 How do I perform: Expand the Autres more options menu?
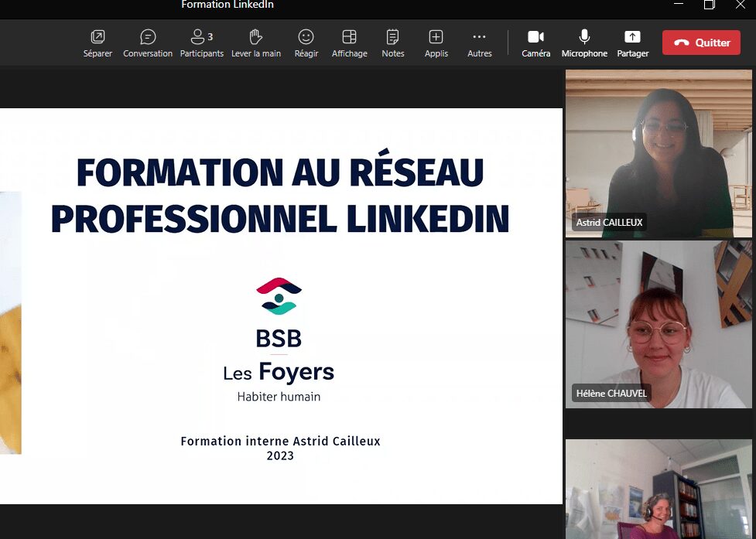(479, 43)
